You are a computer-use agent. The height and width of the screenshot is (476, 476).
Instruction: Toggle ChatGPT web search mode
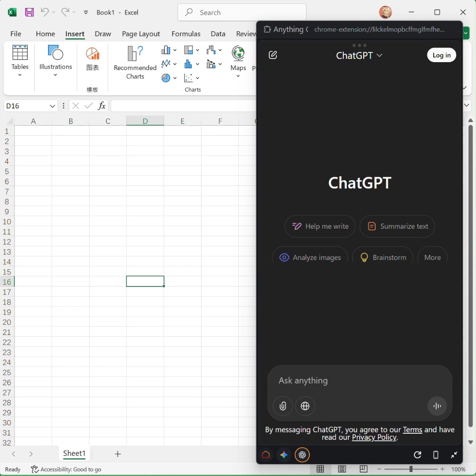[305, 406]
